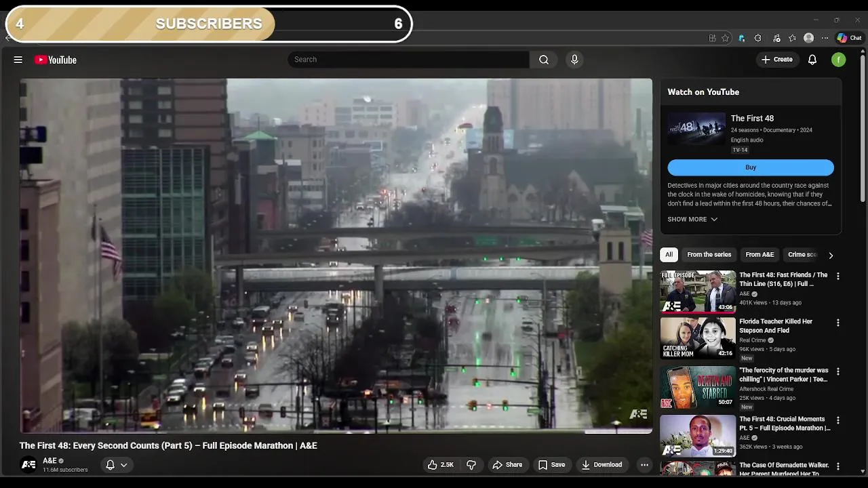
Task: Open the Create button in the header
Action: tap(777, 60)
